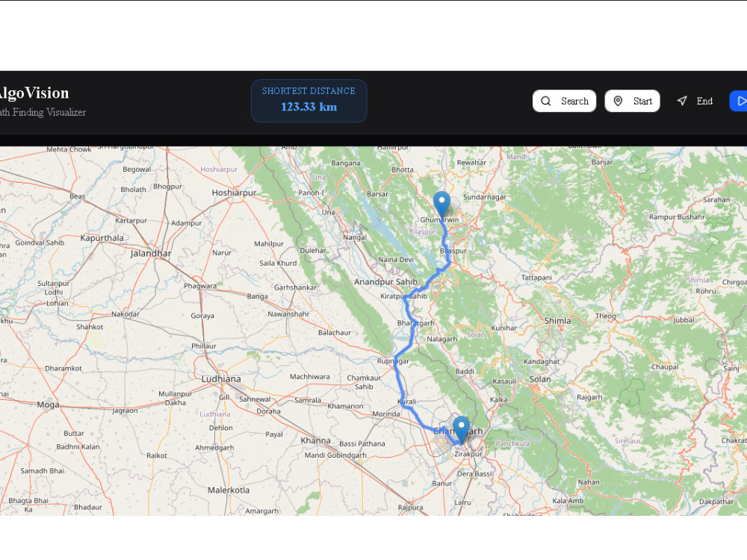Click the Nawanshahr label

point(288,314)
